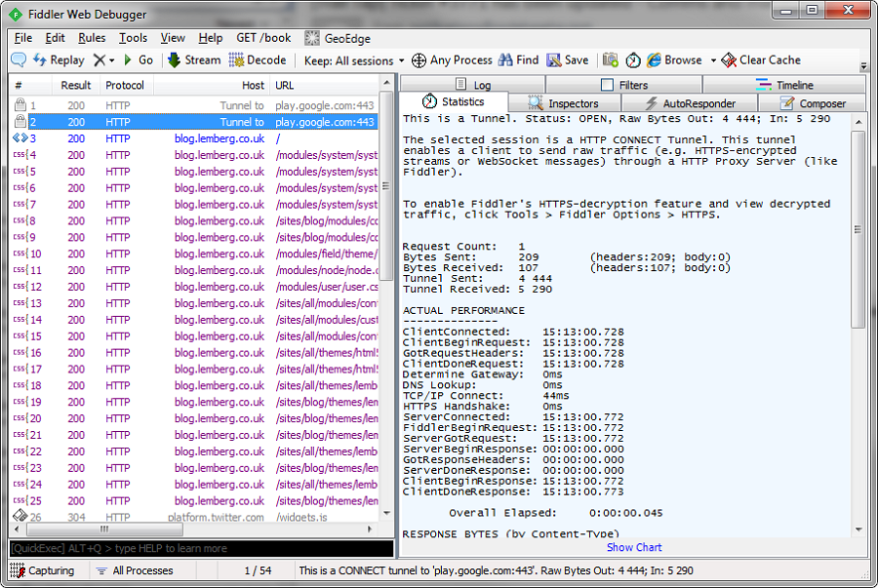
Task: Select session 12 with /modules/user/user.cs URL
Action: pos(194,287)
